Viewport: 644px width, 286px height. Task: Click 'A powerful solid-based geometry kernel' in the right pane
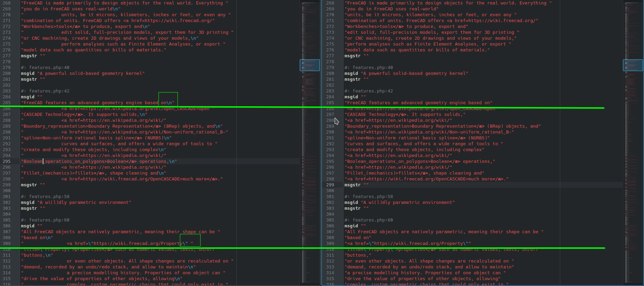(415, 73)
